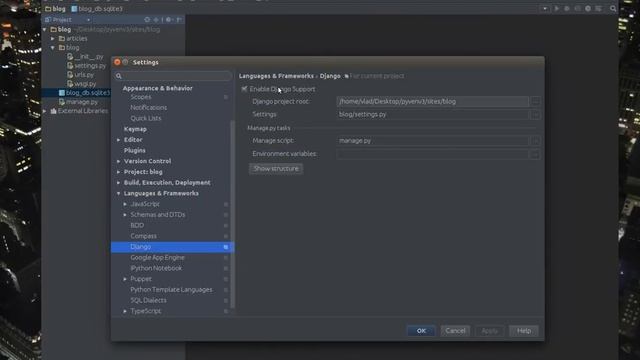This screenshot has height=360, width=640.
Task: Expand the TypeScript settings node
Action: [x=125, y=311]
